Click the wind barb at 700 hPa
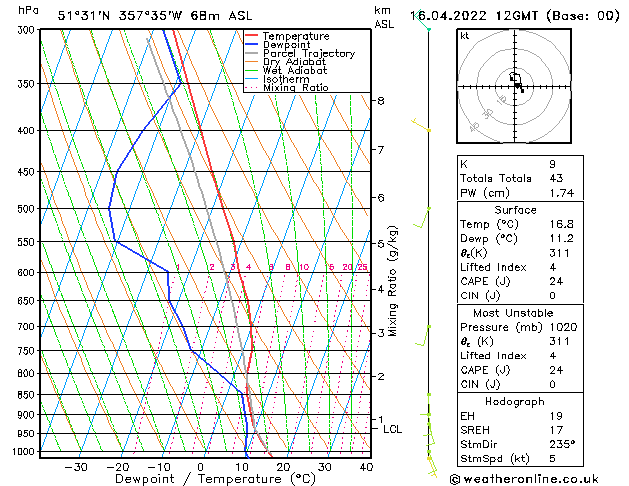 [x=422, y=336]
